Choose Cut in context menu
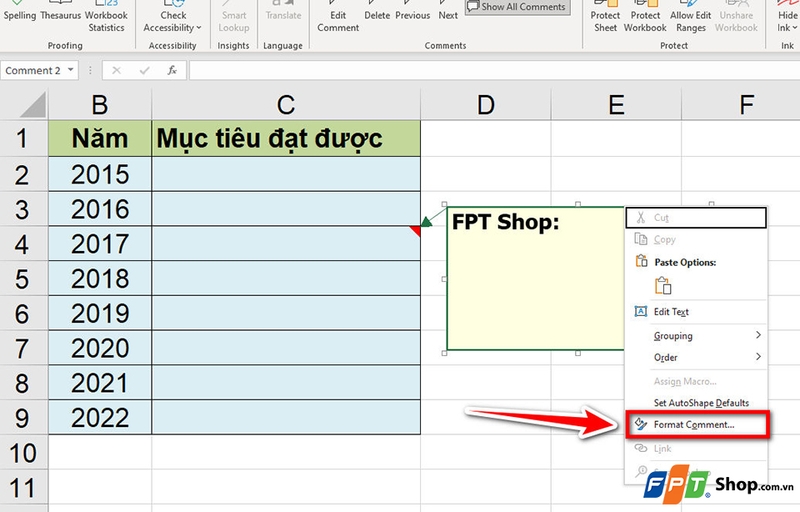Viewport: 800px width, 512px height. click(696, 218)
